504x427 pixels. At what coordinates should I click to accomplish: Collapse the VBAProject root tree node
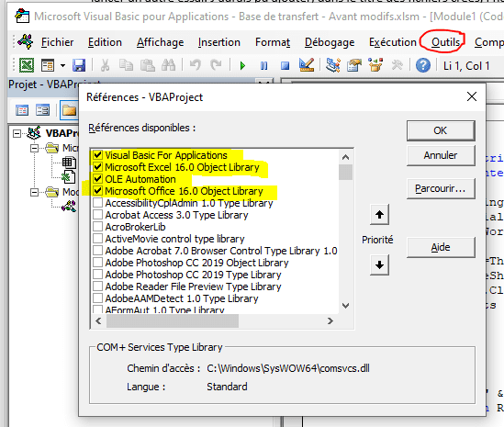point(17,133)
